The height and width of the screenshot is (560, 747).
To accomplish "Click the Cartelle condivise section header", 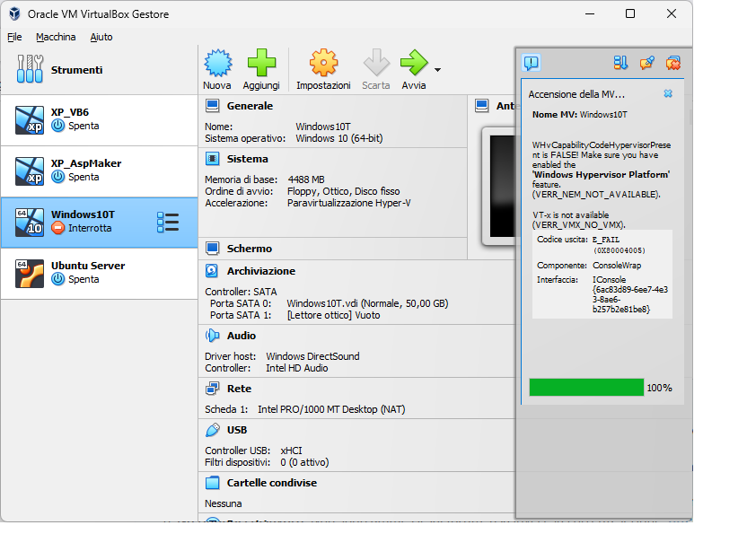I will pos(271,483).
